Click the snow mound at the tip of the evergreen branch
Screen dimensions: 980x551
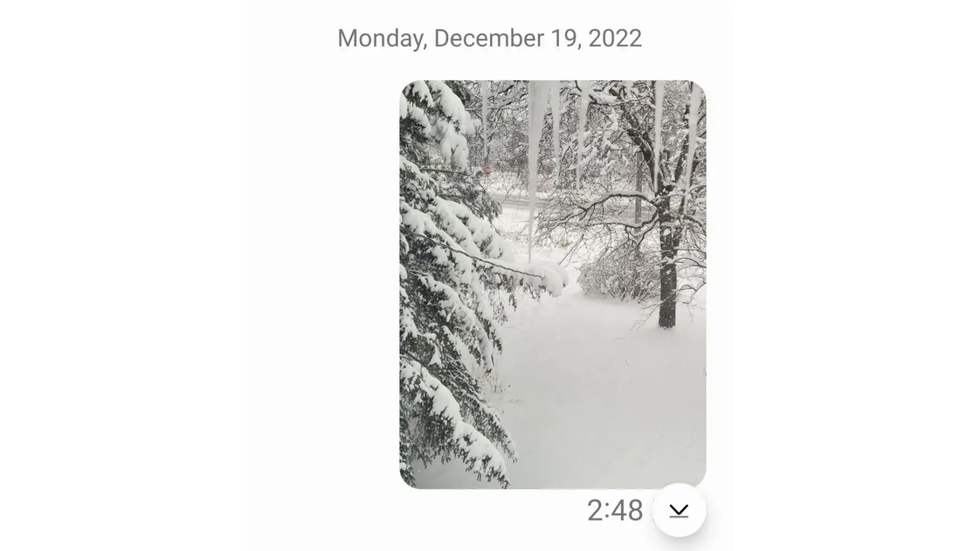(x=554, y=277)
